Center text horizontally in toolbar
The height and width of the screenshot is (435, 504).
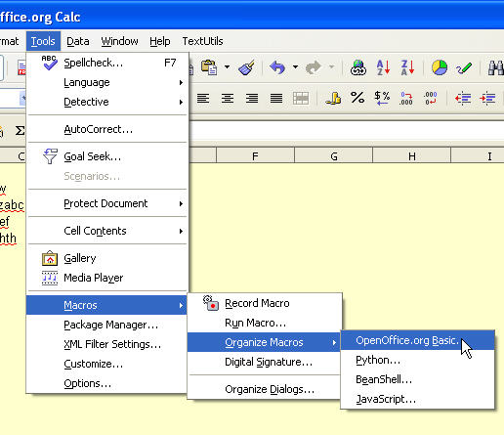pyautogui.click(x=228, y=98)
